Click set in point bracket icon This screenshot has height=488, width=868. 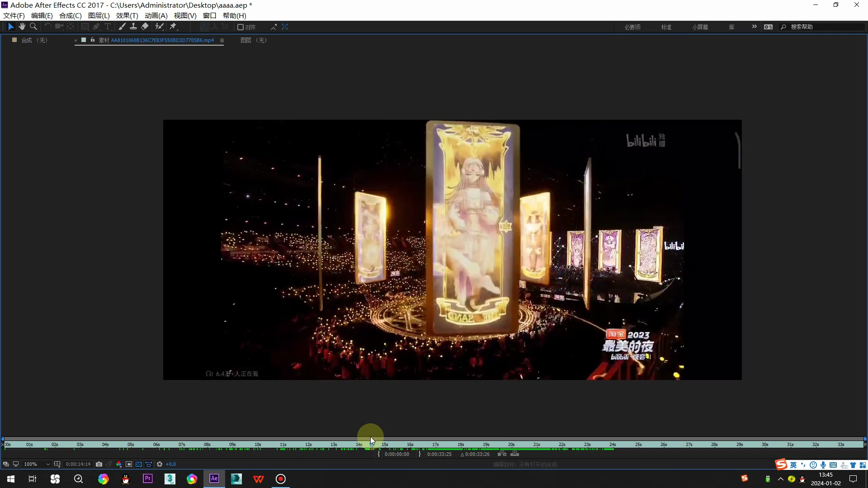pyautogui.click(x=378, y=454)
